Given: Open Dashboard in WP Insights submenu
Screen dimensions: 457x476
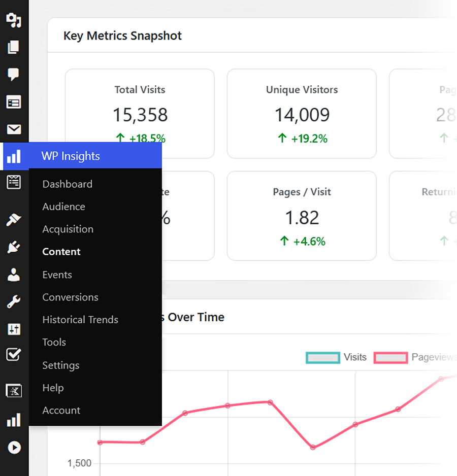Looking at the screenshot, I should point(68,184).
